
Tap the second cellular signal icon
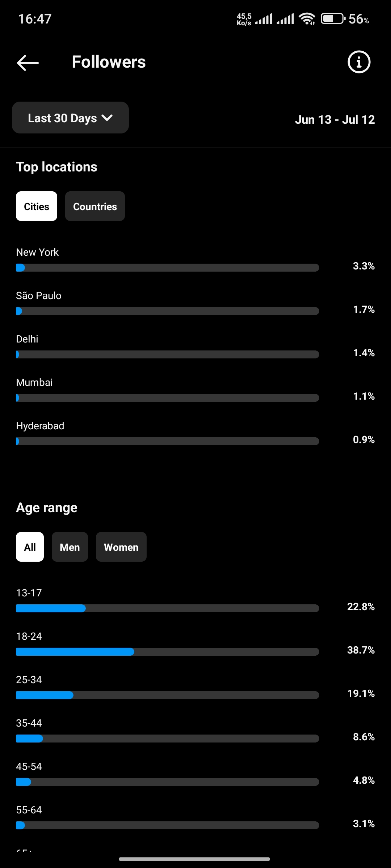[285, 19]
